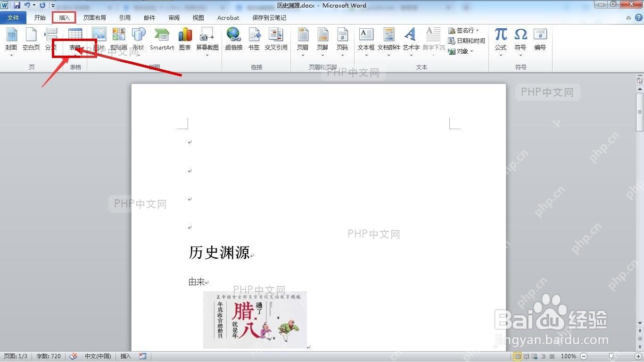Click the word count (字数: 720) button
The image size is (644, 362).
click(x=49, y=356)
